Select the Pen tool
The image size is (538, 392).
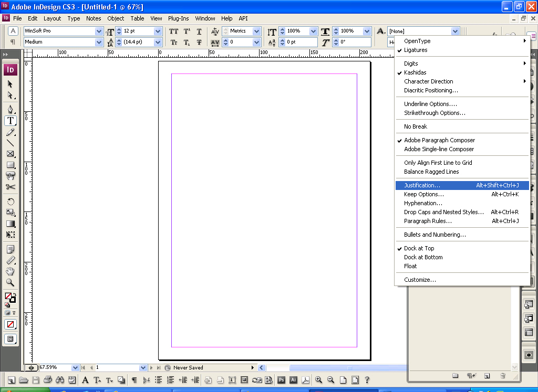tap(11, 109)
